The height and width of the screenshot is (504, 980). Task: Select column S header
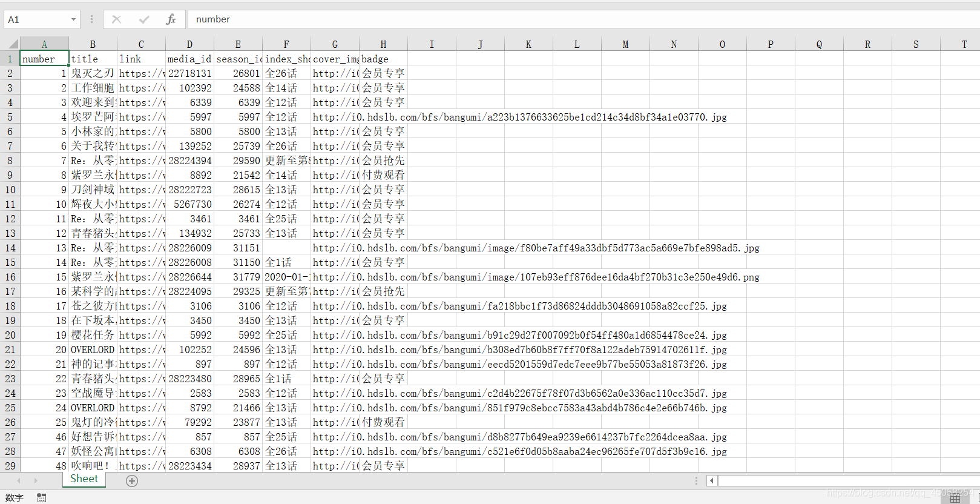click(x=916, y=44)
